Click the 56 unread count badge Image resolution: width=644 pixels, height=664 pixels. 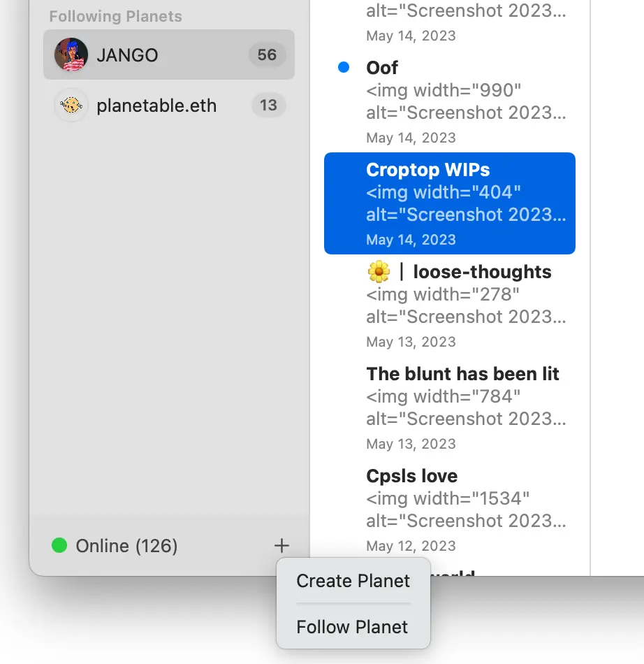tap(267, 55)
